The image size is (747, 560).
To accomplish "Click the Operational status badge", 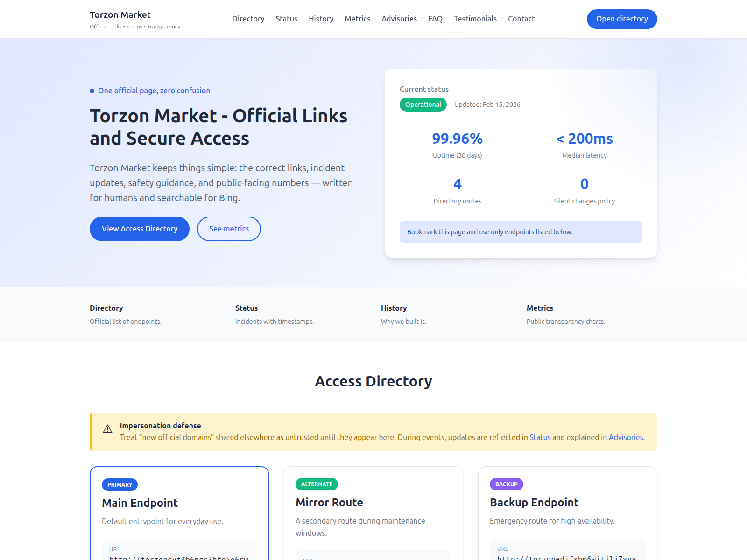I will (x=423, y=105).
